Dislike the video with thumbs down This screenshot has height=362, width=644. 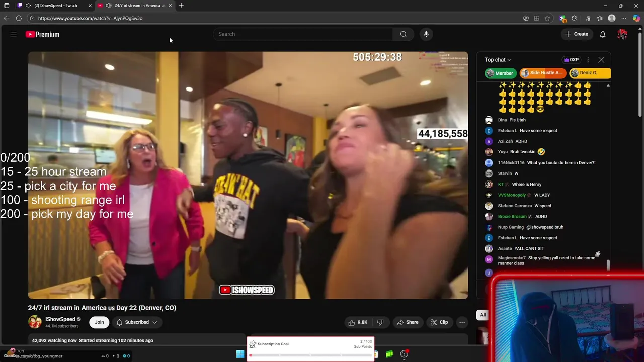pos(381,322)
